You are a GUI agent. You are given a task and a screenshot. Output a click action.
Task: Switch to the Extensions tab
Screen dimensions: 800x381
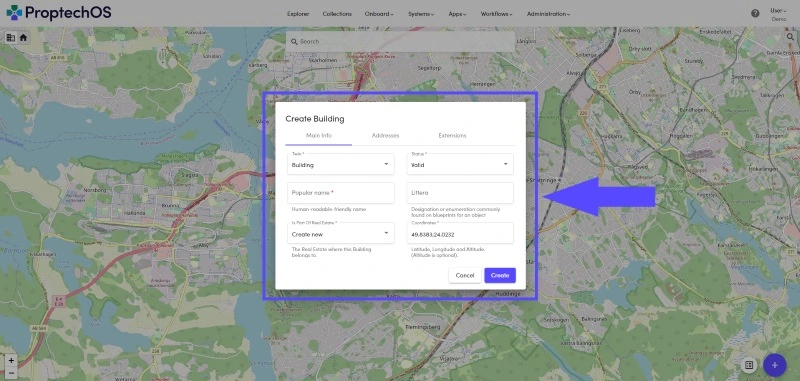click(452, 136)
